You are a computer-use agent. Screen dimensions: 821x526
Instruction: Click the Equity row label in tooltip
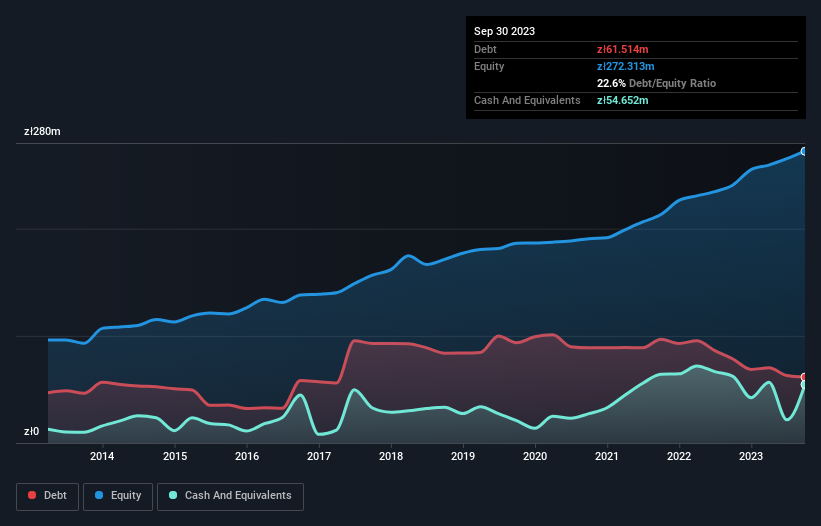tap(489, 66)
